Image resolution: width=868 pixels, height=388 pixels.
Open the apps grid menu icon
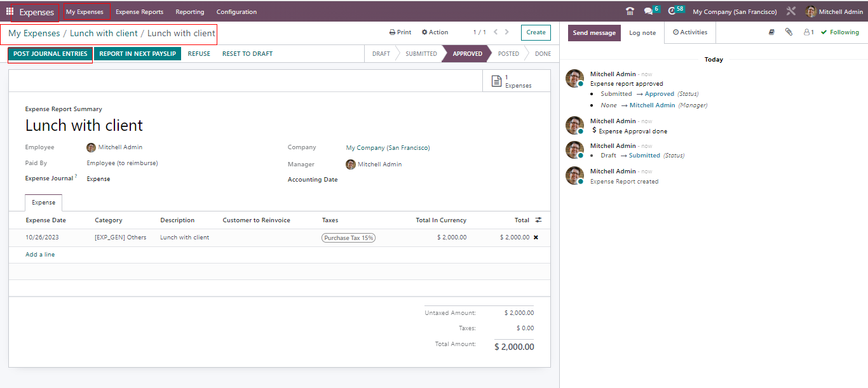10,11
